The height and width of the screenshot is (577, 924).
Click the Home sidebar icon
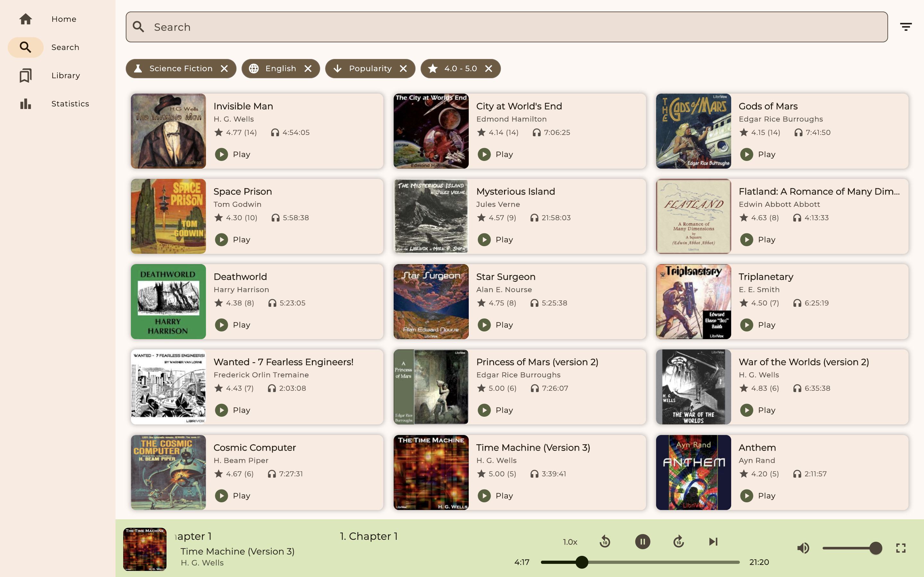tap(26, 19)
